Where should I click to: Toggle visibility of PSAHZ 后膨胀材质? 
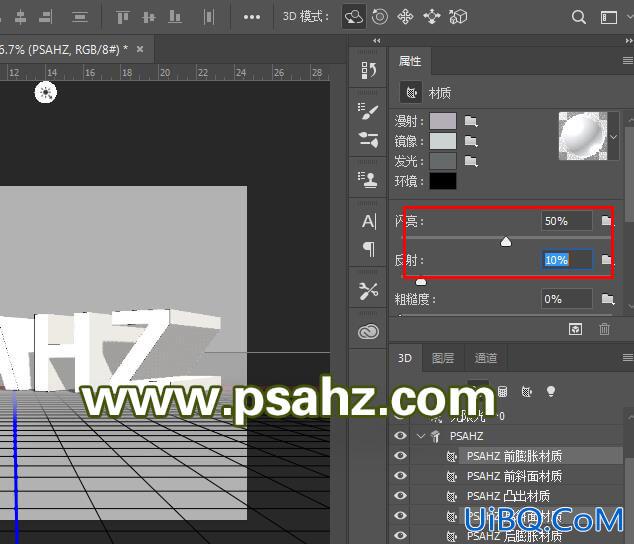pyautogui.click(x=400, y=535)
